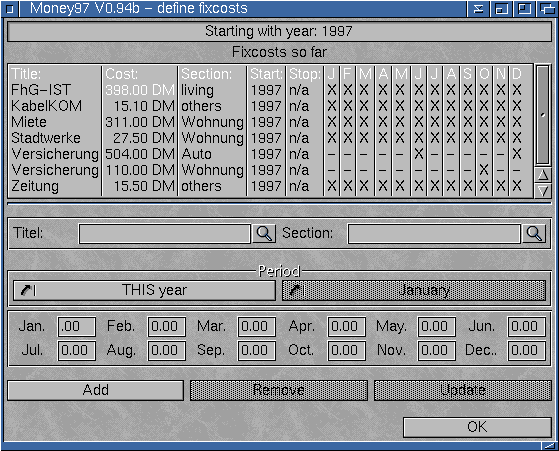Click the Titel text input field
Screen dimensions: 559x451
click(x=165, y=234)
